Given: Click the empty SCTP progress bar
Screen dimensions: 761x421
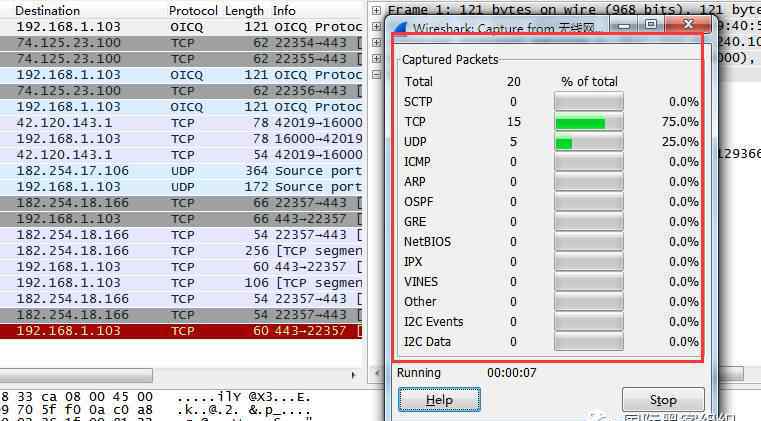Looking at the screenshot, I should click(x=589, y=101).
